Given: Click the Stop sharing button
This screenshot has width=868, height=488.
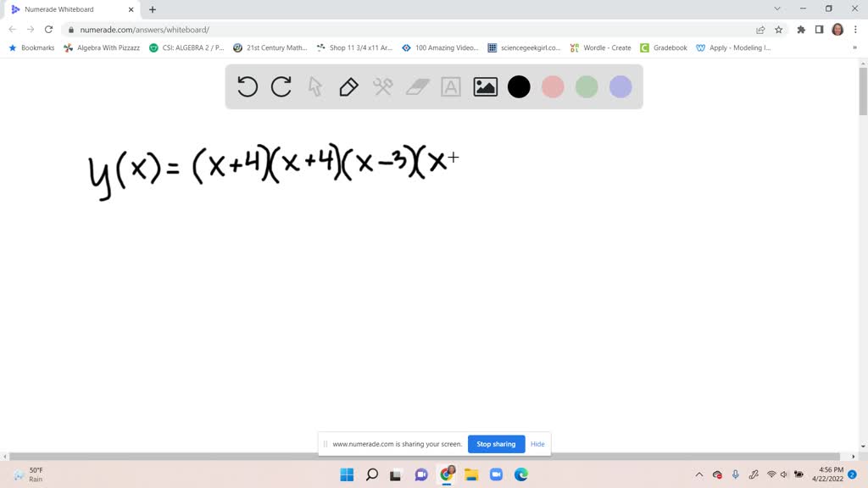Looking at the screenshot, I should 496,443.
